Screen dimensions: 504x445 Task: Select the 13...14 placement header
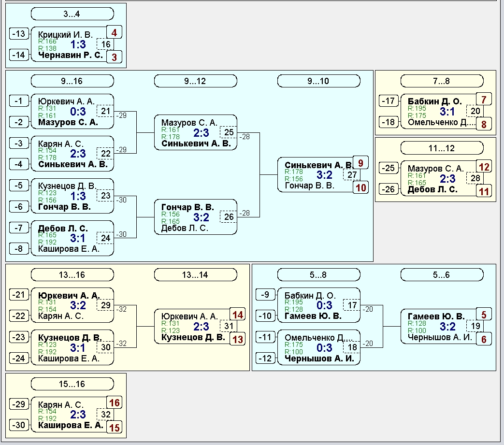[x=195, y=275]
